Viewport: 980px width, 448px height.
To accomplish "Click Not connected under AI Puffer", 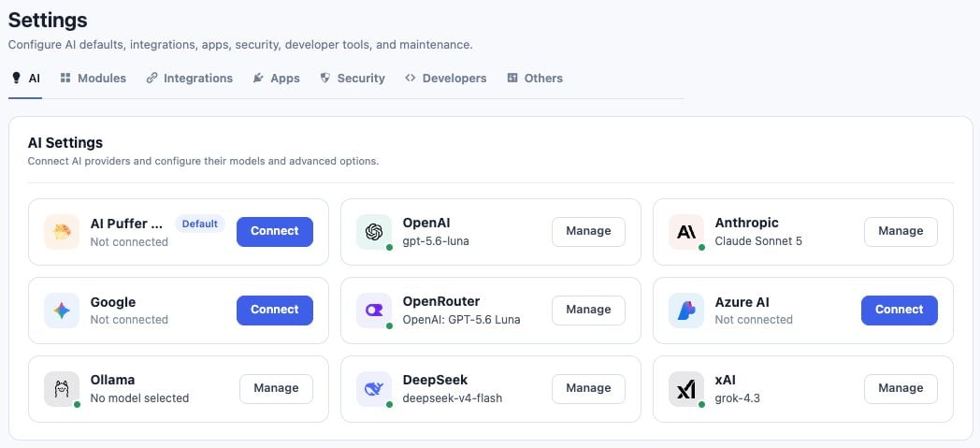I will pos(129,242).
